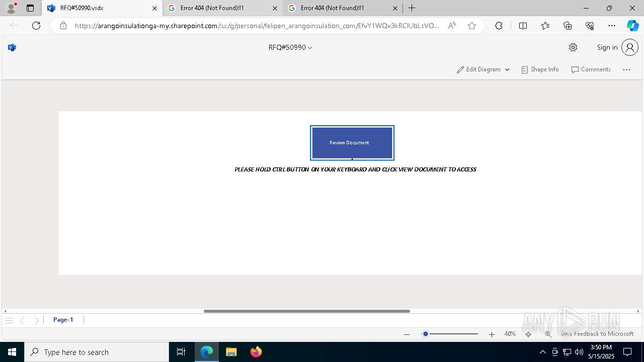Click the zoom slider handle

[x=425, y=334]
